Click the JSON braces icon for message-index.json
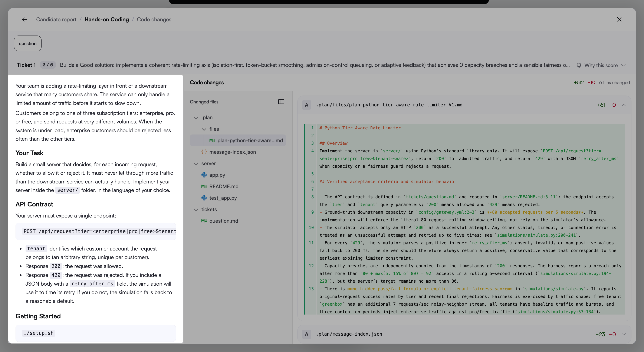 coord(204,152)
